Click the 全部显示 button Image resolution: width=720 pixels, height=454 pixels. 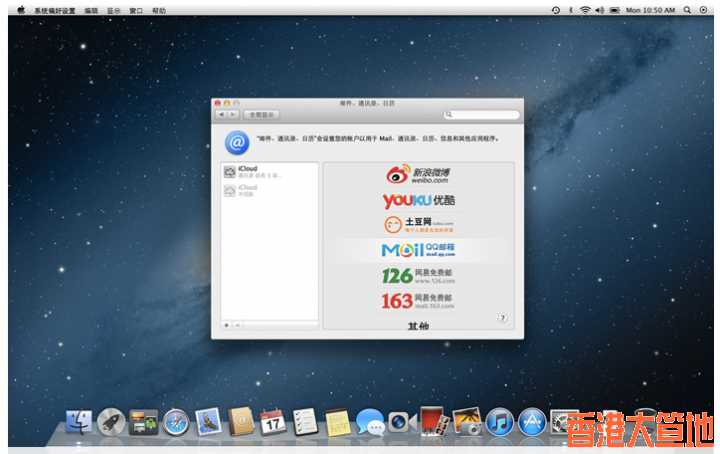coord(261,114)
